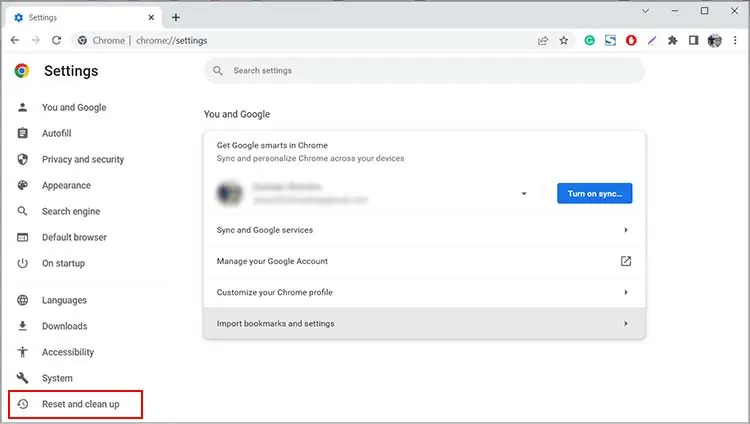Click the browser forward arrow
This screenshot has width=750, height=424.
point(36,40)
